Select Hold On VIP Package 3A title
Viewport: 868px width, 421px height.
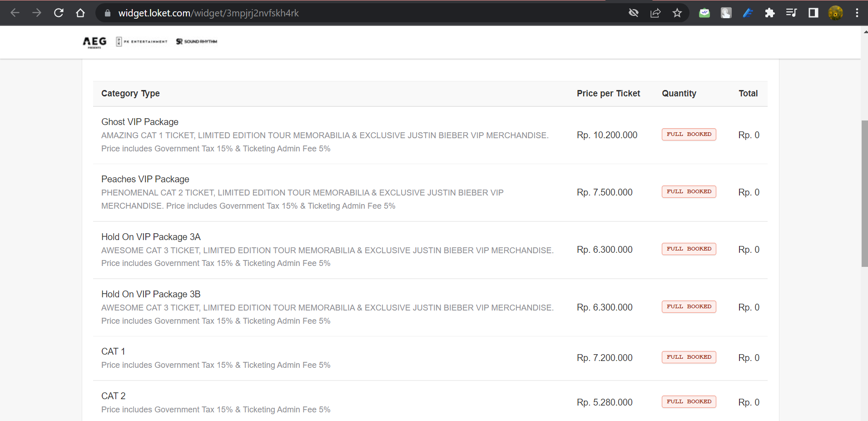(151, 237)
